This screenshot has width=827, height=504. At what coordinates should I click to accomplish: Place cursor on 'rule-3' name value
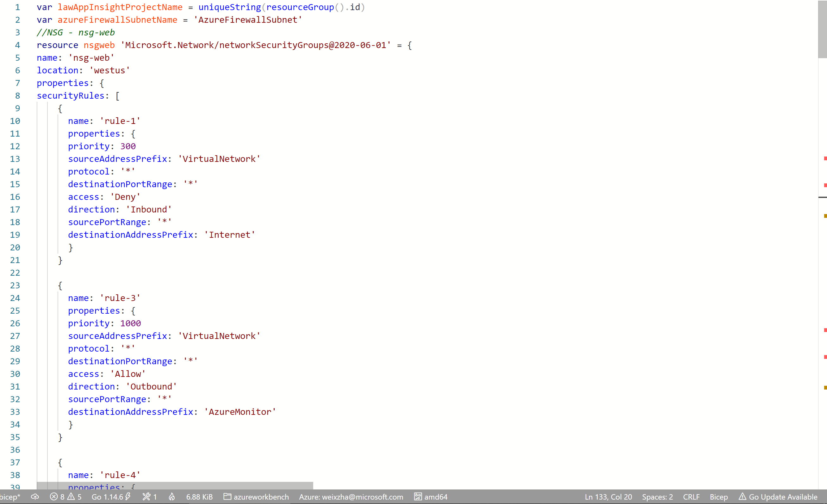[x=120, y=298]
